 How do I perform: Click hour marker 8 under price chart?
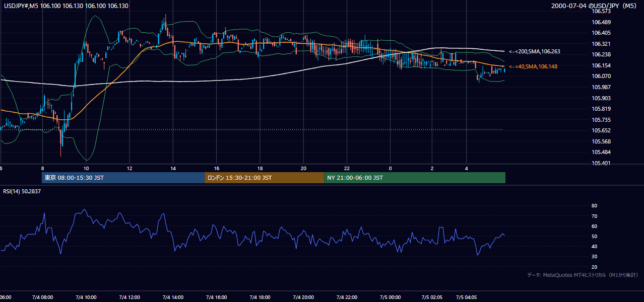point(43,168)
